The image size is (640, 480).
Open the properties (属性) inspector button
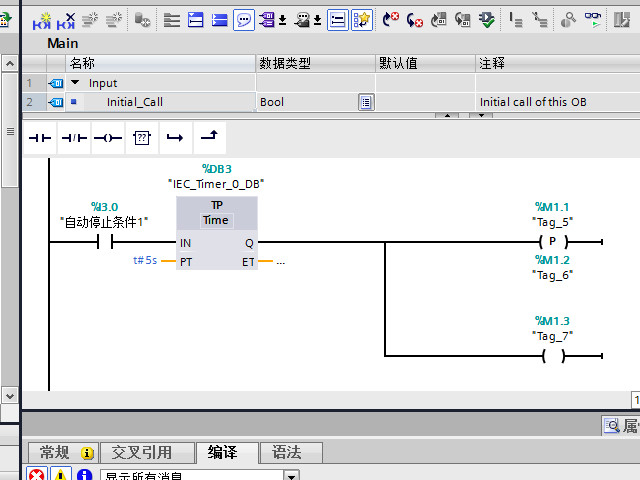point(621,426)
